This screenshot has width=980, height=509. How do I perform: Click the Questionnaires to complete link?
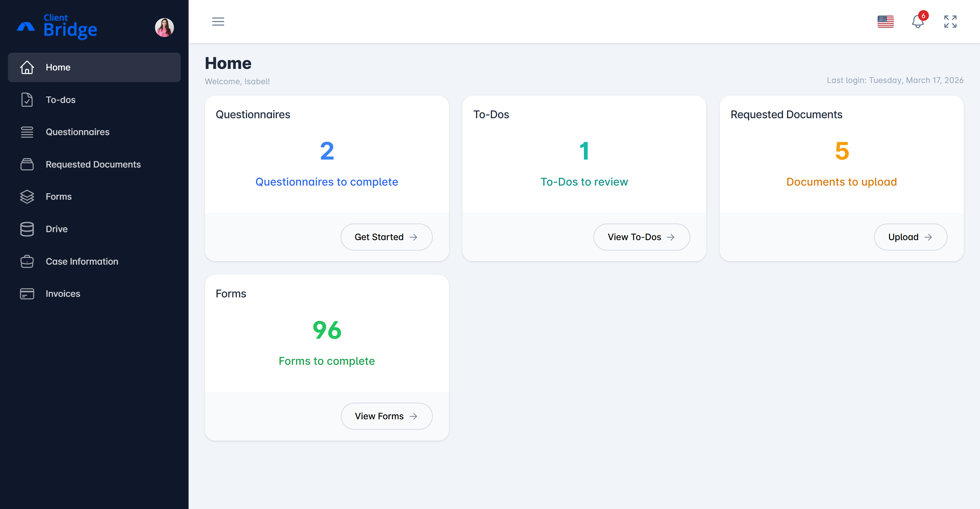(326, 182)
